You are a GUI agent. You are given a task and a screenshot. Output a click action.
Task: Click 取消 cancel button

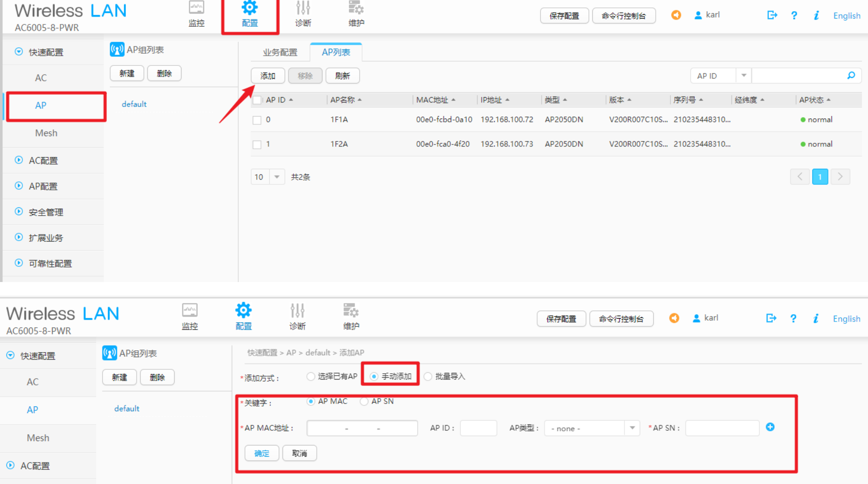click(300, 453)
